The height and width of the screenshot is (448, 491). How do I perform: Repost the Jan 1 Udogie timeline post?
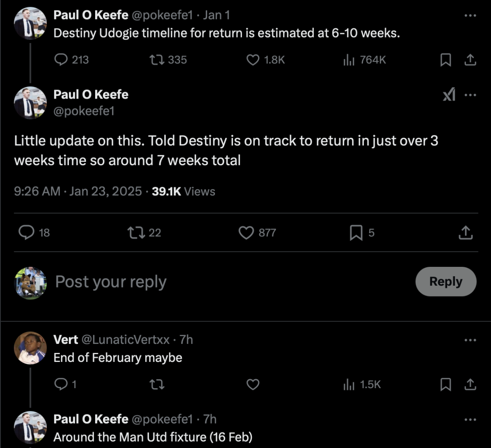tap(156, 60)
